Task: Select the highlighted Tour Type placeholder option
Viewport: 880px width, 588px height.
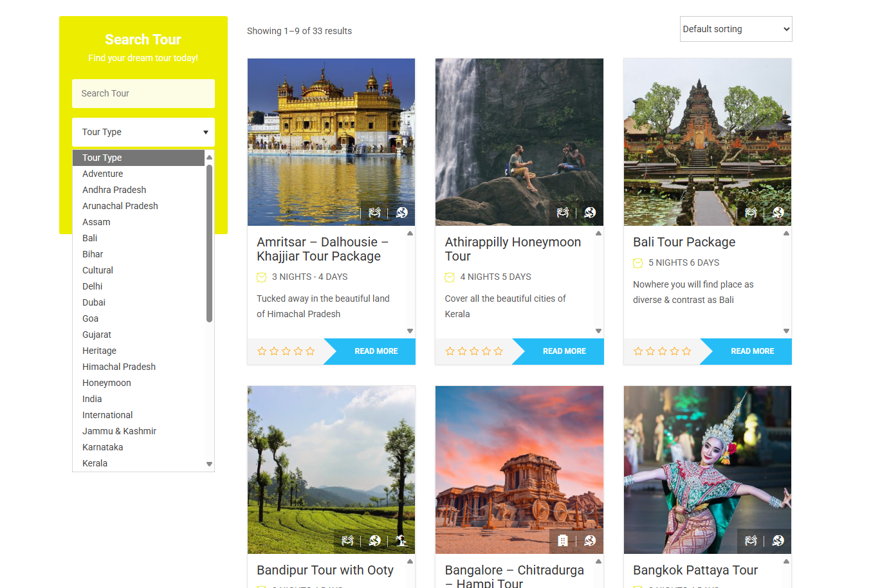Action: pyautogui.click(x=138, y=158)
